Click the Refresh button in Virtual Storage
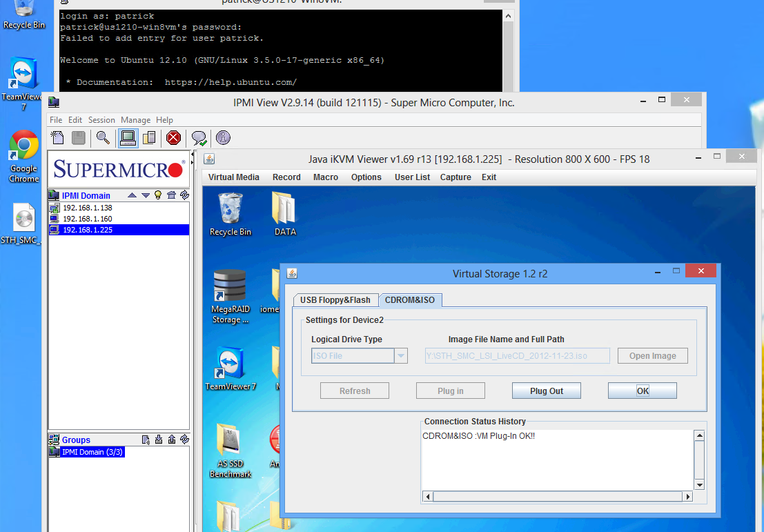 355,391
